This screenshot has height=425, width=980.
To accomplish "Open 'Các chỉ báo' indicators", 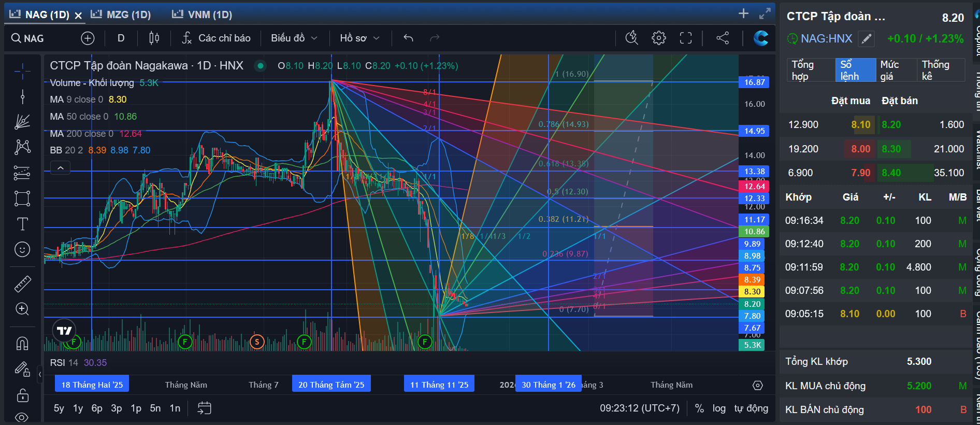I will pyautogui.click(x=217, y=38).
